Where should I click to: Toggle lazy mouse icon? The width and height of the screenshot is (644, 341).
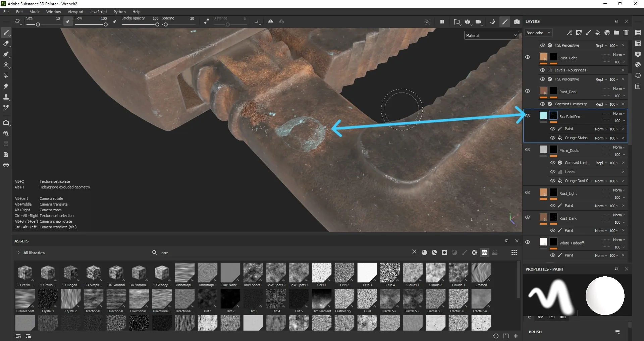pyautogui.click(x=207, y=21)
